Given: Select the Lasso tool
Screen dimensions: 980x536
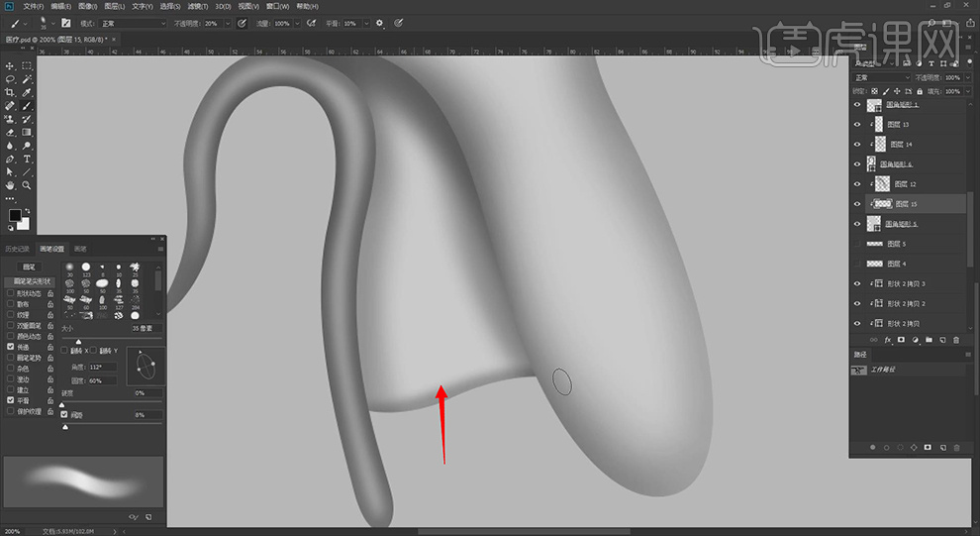Looking at the screenshot, I should click(9, 79).
